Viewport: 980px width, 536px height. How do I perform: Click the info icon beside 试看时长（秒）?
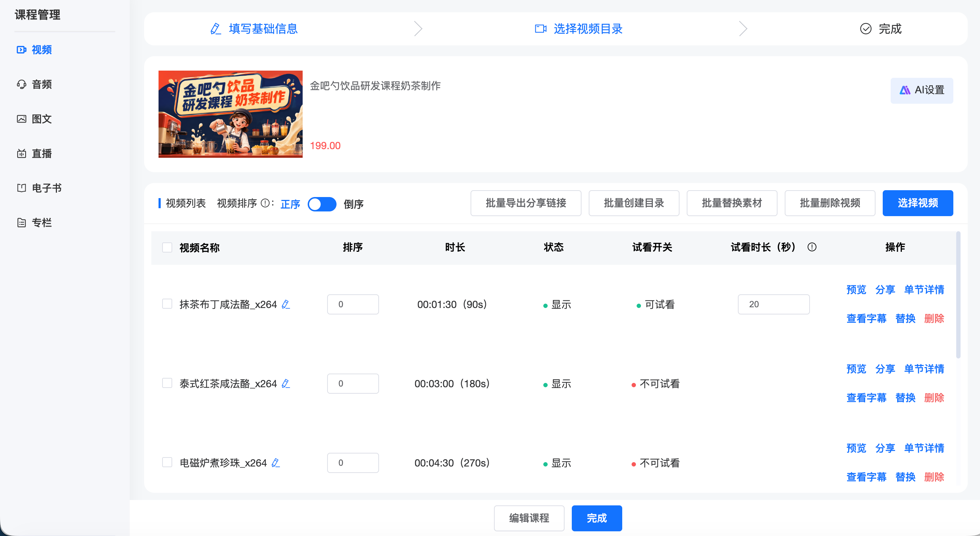[x=812, y=247]
